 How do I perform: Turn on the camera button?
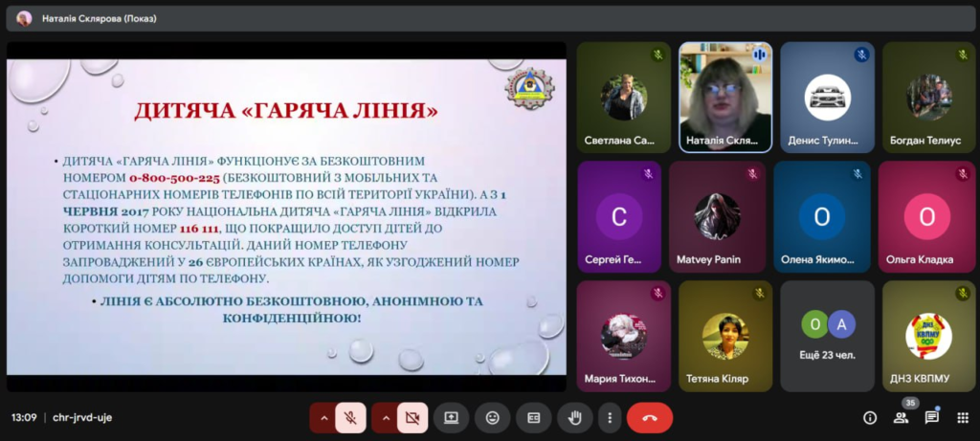coord(412,418)
